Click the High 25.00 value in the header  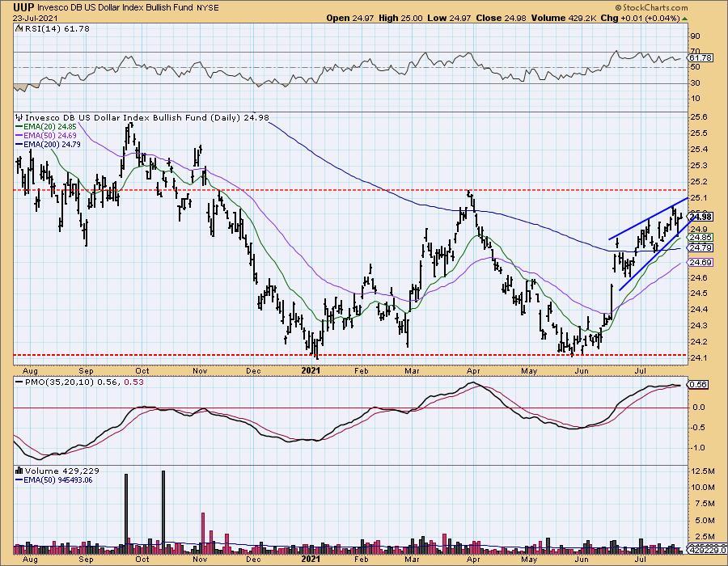click(x=400, y=18)
